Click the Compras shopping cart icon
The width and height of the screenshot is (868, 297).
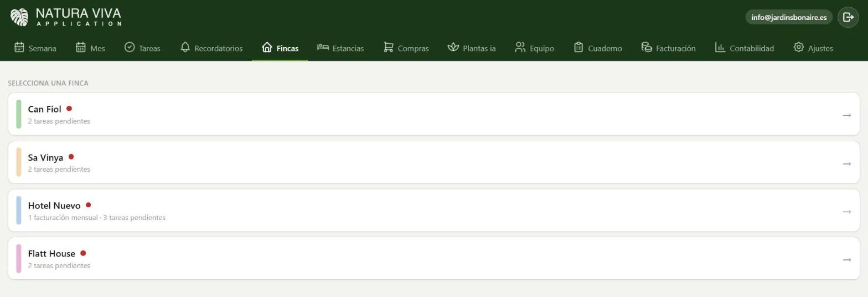388,47
